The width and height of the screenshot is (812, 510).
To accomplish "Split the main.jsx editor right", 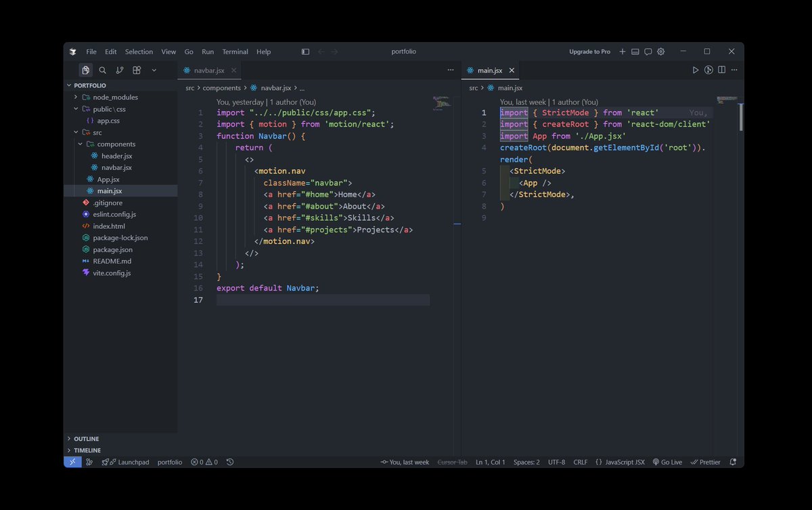I will (x=722, y=70).
